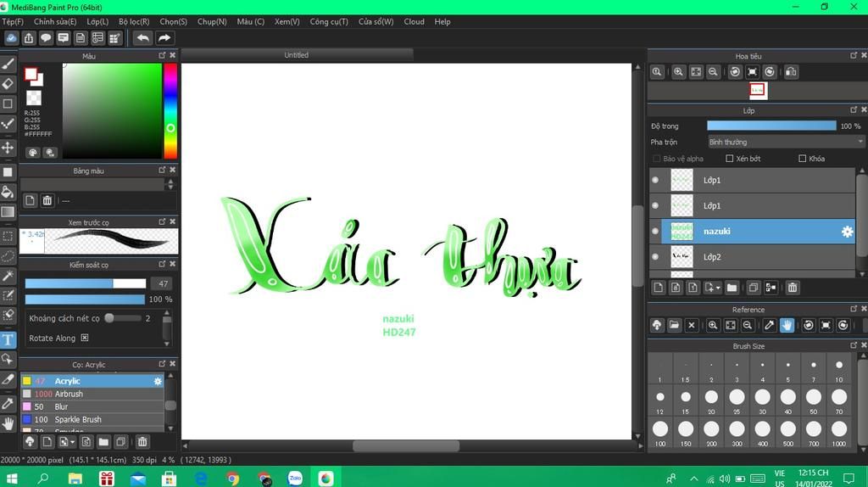Undock the Brush Size panel

(x=854, y=345)
